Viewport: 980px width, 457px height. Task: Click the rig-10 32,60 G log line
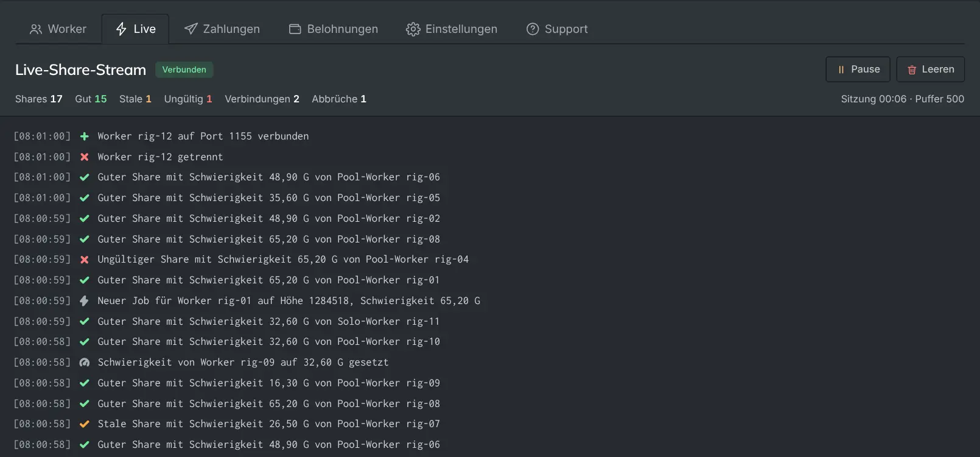[268, 342]
